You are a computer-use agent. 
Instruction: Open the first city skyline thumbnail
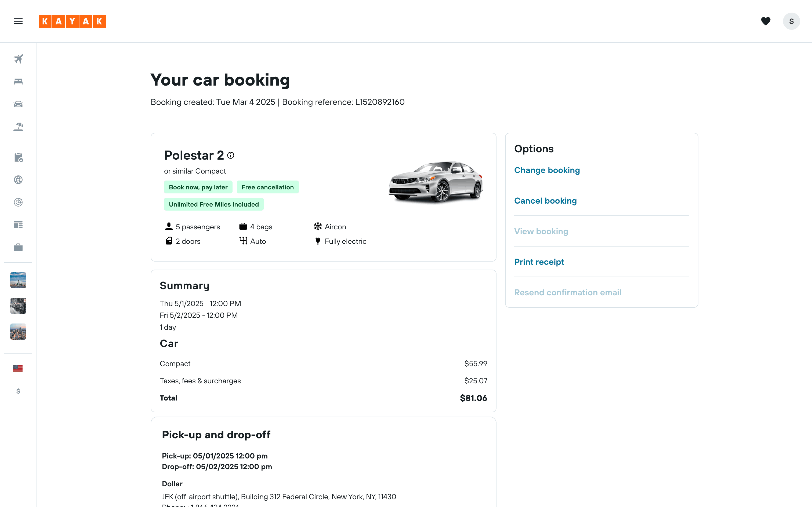[x=18, y=280]
